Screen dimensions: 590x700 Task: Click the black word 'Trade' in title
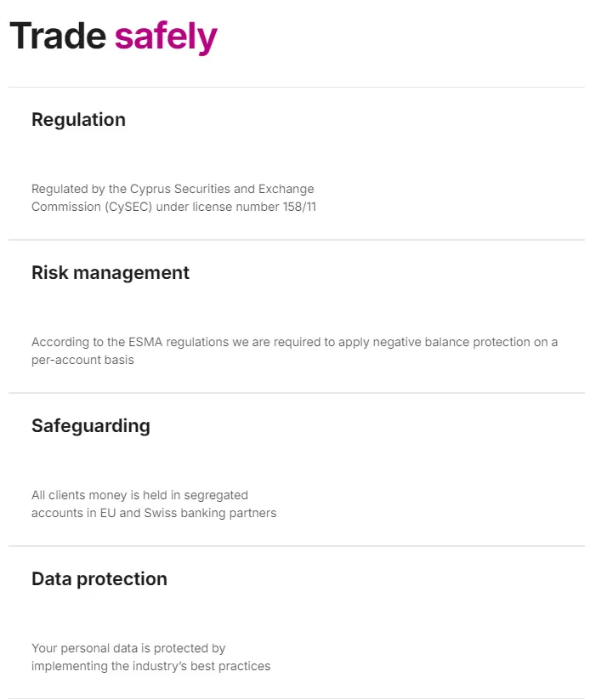tap(58, 36)
